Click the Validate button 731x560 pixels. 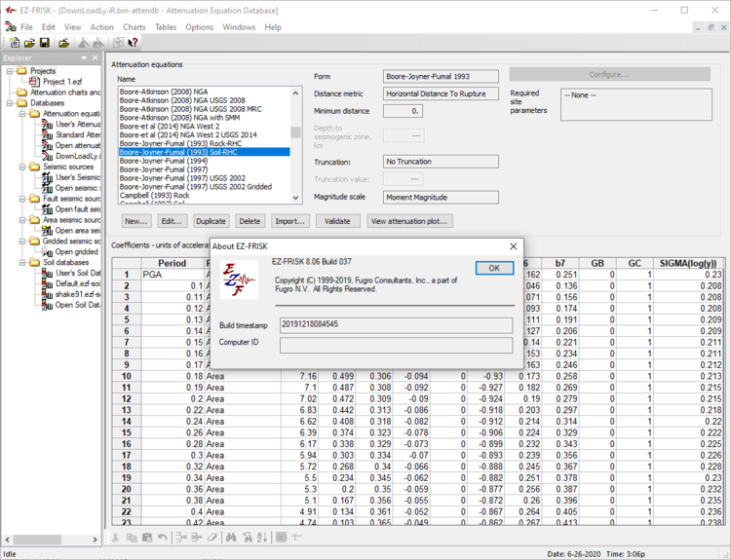pyautogui.click(x=337, y=221)
